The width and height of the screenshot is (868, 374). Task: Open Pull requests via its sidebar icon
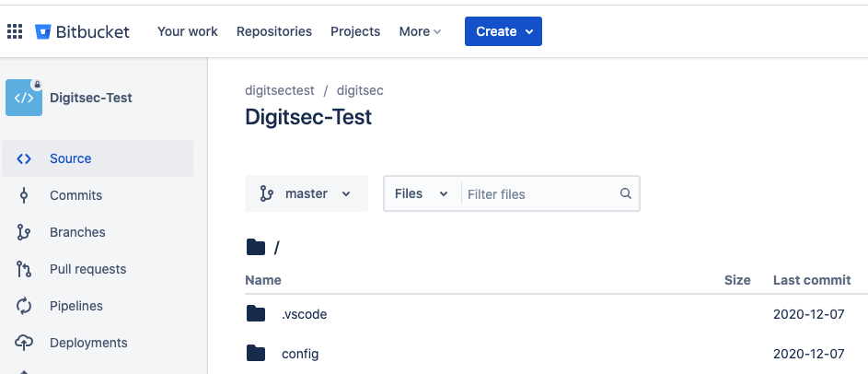[x=23, y=269]
